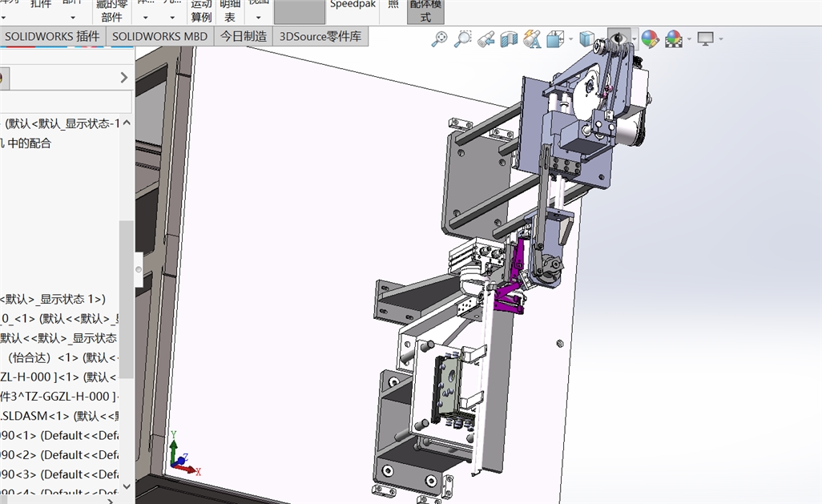
Task: Click the Zoom to Fit magnifier icon
Action: 439,38
